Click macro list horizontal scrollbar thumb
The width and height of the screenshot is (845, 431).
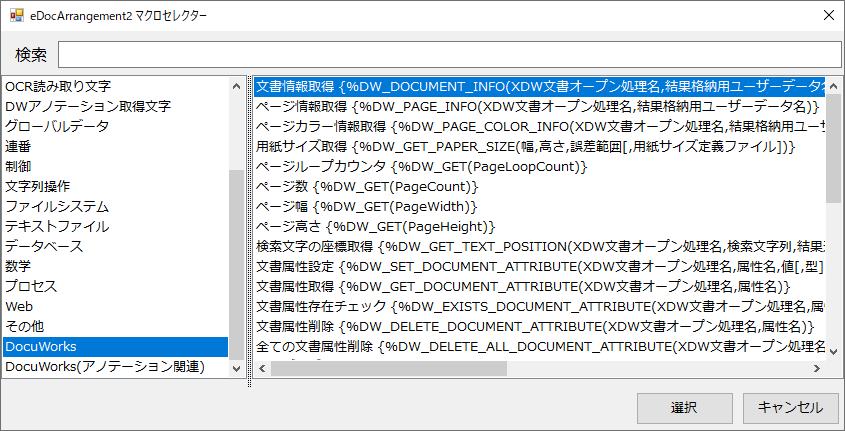click(389, 369)
